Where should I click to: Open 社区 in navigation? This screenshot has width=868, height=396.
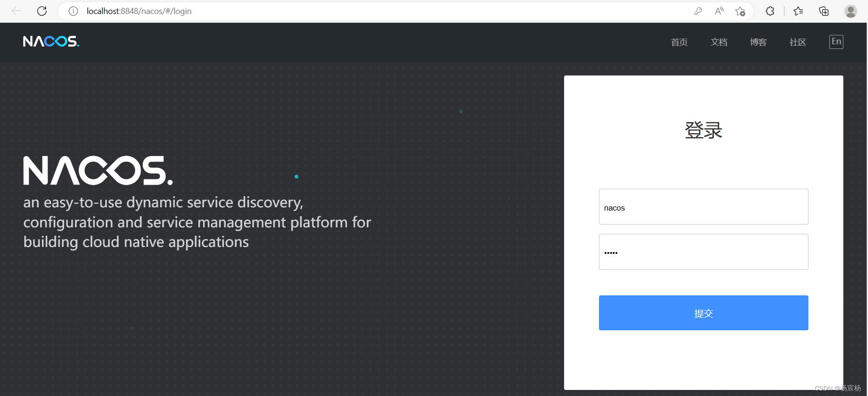coord(798,42)
